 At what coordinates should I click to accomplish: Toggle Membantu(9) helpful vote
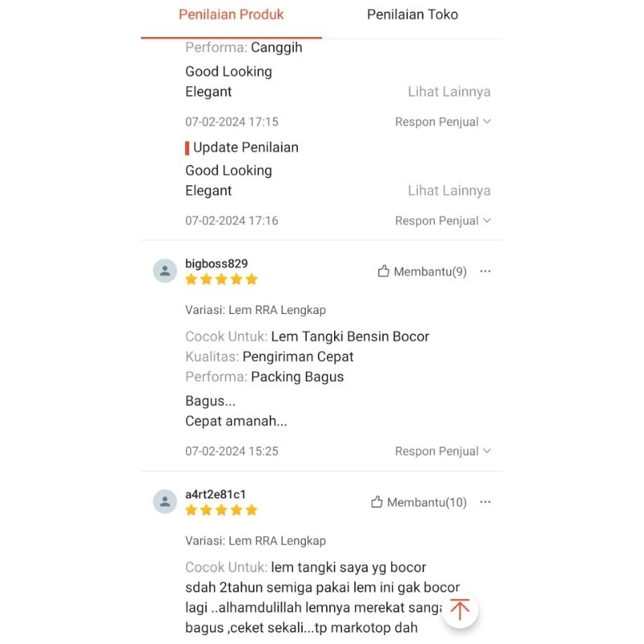[x=429, y=272]
